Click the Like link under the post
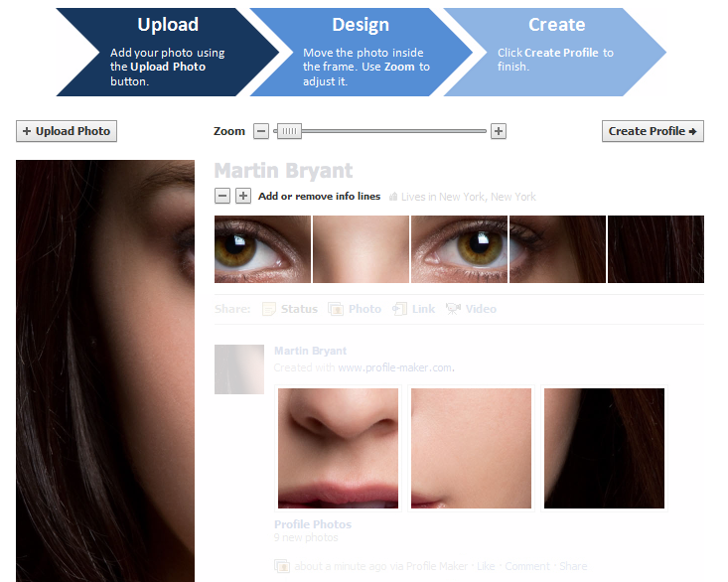 click(486, 566)
